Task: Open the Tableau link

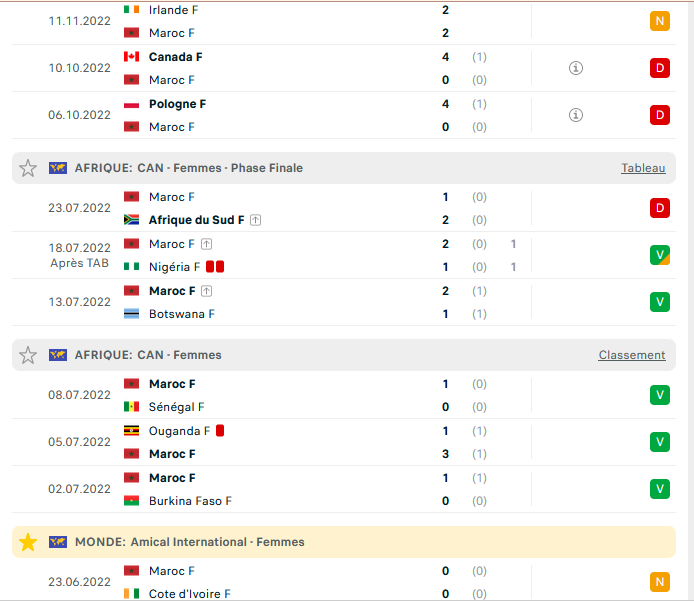Action: (643, 168)
